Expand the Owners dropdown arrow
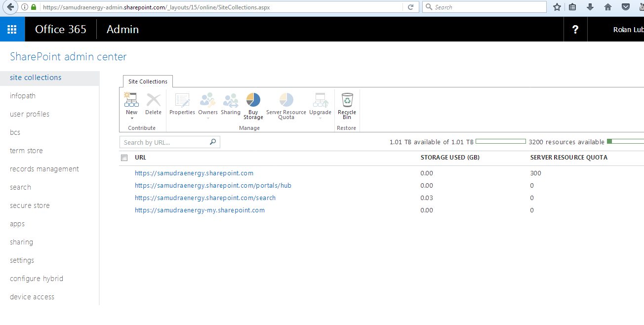The height and width of the screenshot is (325, 644). tap(208, 119)
